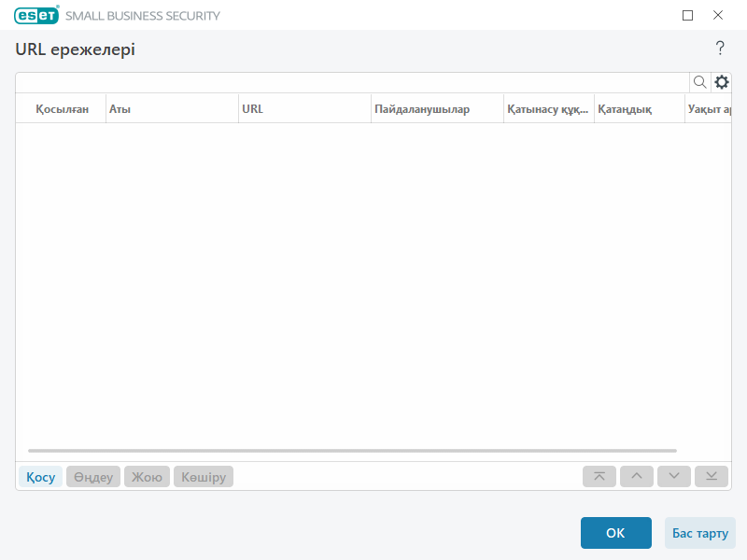
Task: Click the horizontal scrollbar of the table
Action: pyautogui.click(x=352, y=451)
